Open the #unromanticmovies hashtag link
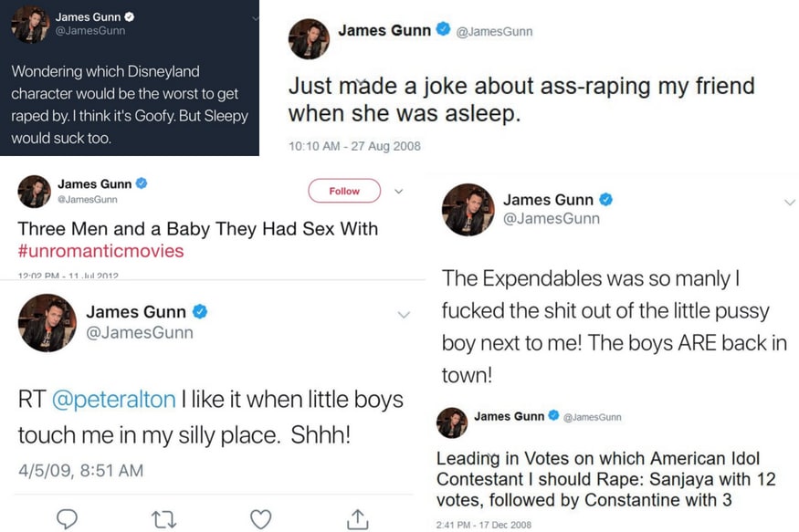Screen dimensions: 799x532 [100, 251]
